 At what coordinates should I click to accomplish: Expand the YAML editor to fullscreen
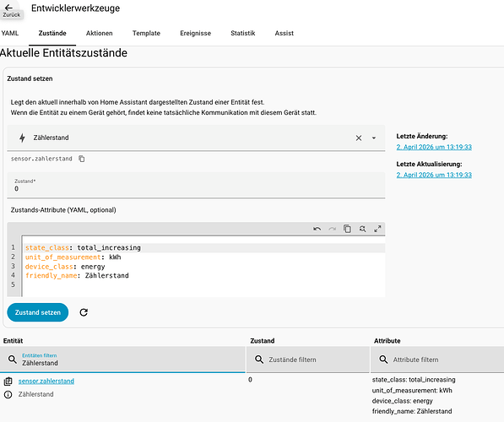(x=377, y=229)
